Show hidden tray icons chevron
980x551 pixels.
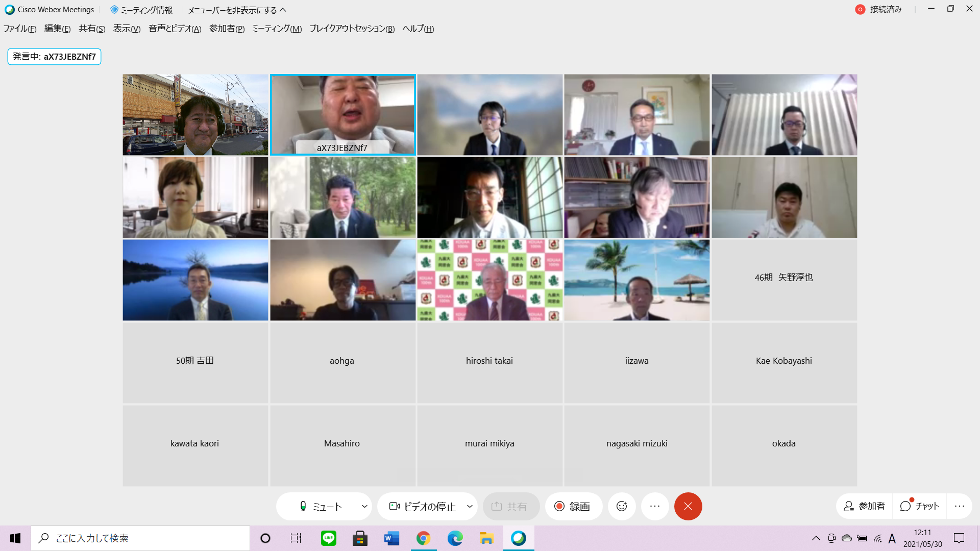(x=816, y=538)
